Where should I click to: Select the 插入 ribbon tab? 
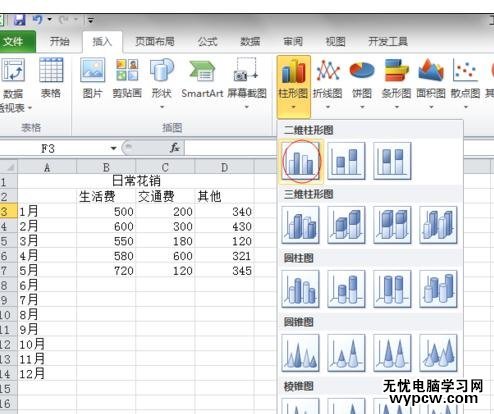[102, 42]
